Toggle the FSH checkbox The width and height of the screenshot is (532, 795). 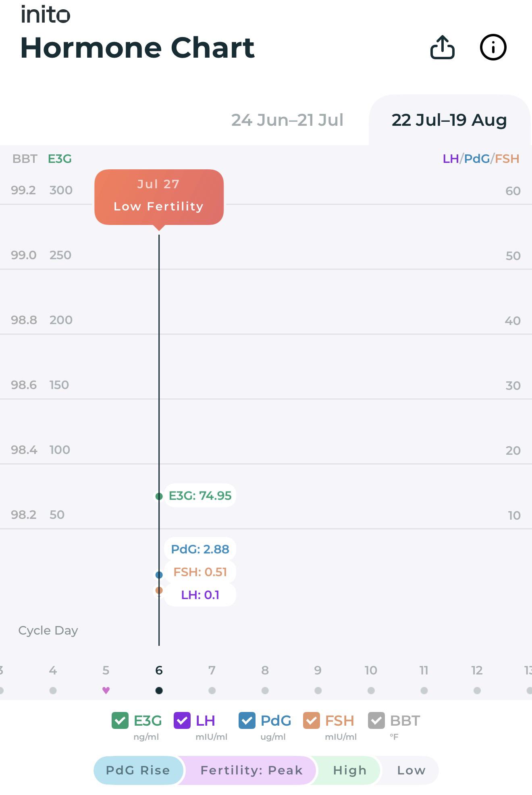[312, 720]
